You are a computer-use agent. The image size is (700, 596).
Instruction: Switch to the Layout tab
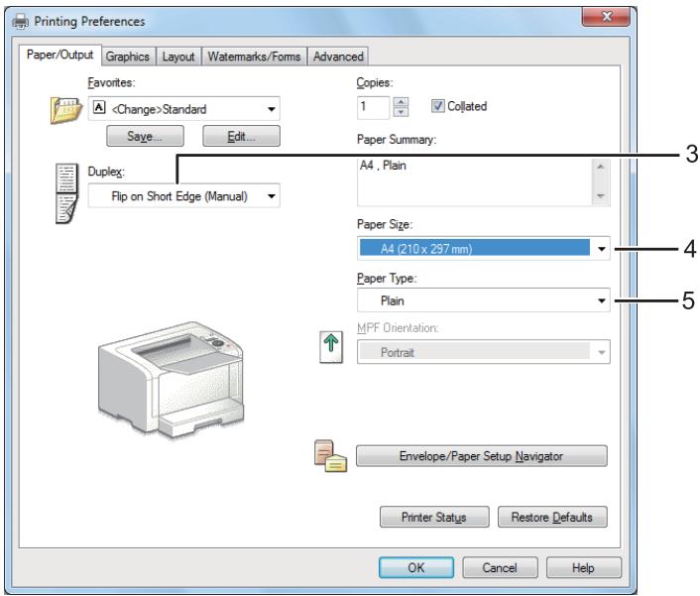tap(178, 57)
